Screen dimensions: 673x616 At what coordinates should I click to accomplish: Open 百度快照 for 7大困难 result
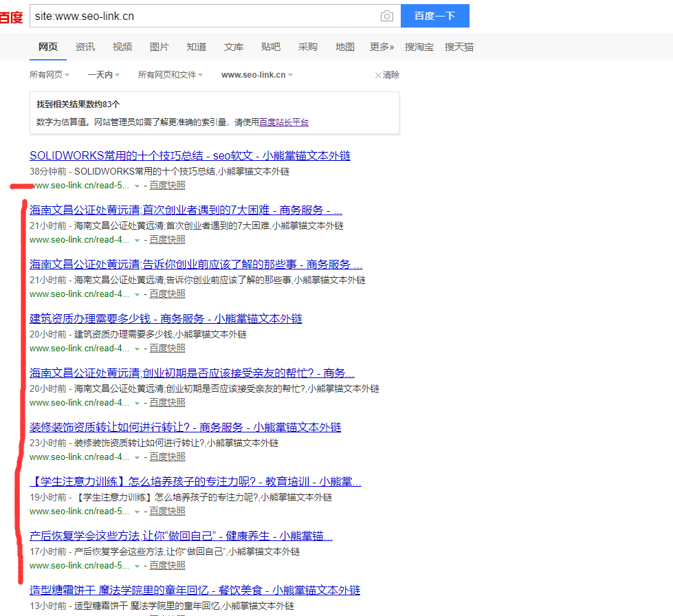[x=168, y=239]
